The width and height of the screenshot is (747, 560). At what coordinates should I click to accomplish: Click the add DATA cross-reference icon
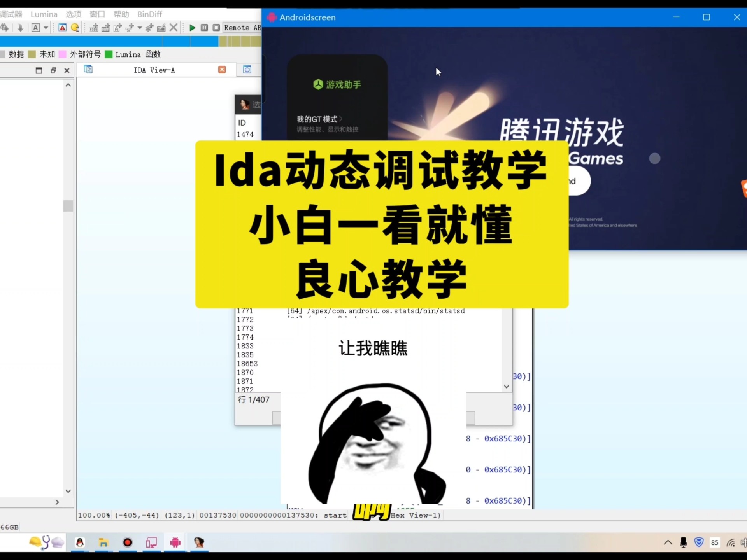[105, 28]
